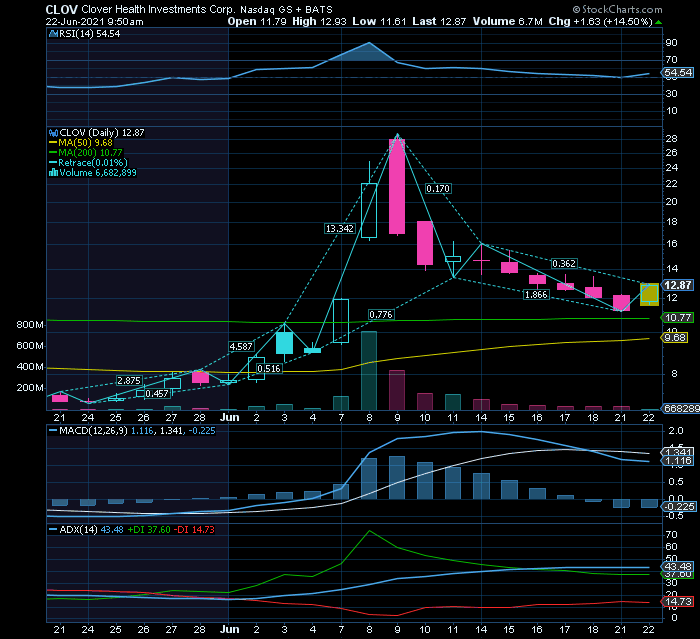
Task: Click the tallest volume bar on June 8
Action: pos(369,371)
